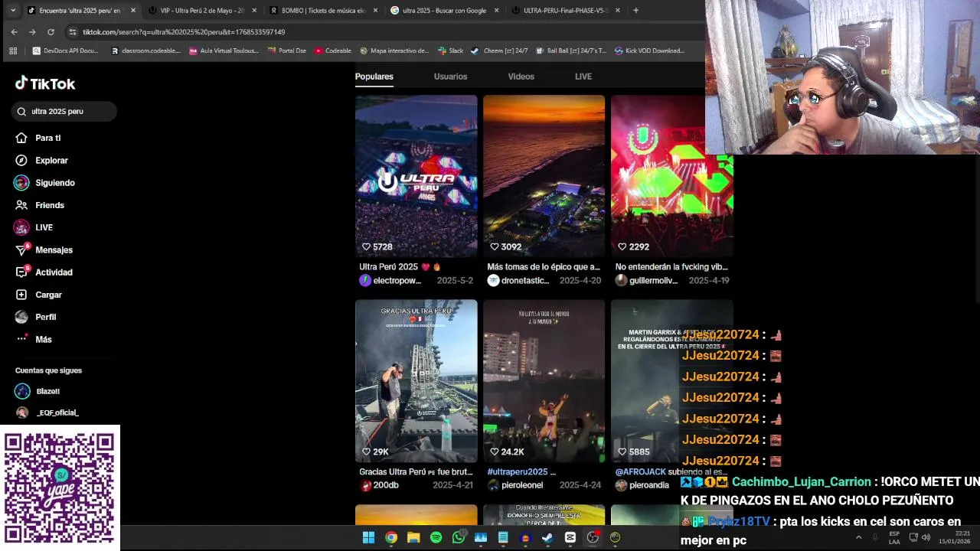Open CapCut from the taskbar
The height and width of the screenshot is (551, 980).
[x=570, y=538]
